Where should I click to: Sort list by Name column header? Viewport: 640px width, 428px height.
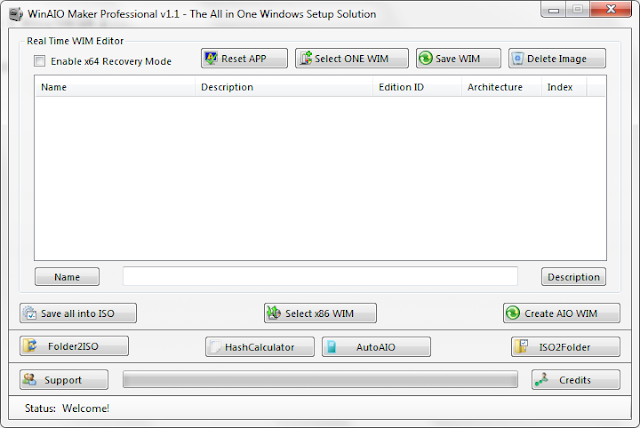click(116, 87)
